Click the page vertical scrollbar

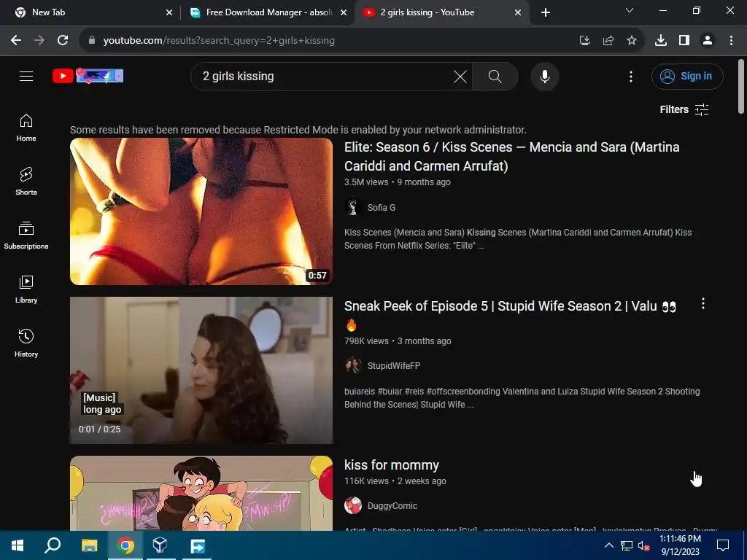coord(741,87)
